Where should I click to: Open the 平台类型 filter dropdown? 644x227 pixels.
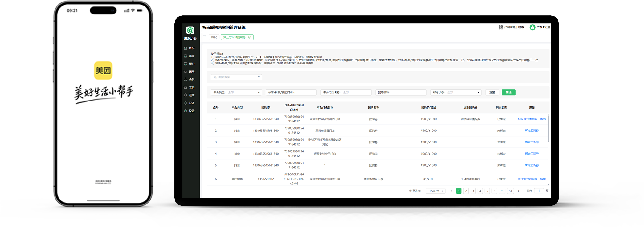click(236, 93)
